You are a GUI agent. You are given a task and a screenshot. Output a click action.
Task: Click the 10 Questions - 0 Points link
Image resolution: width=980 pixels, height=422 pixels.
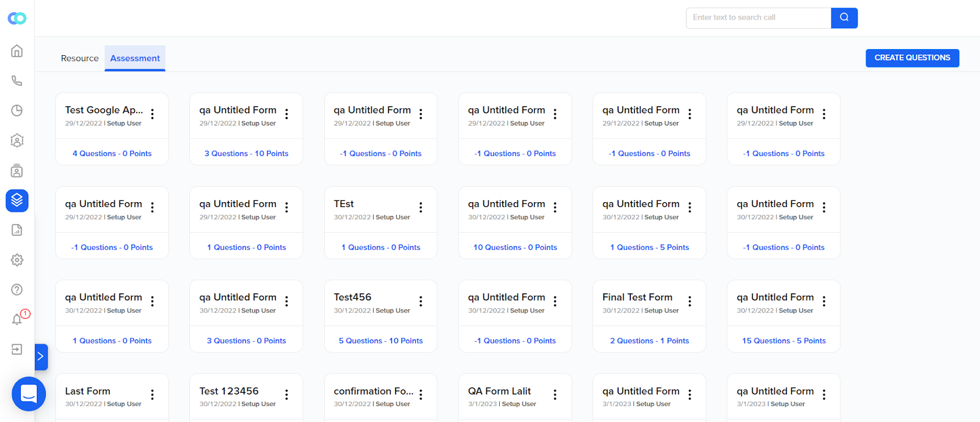[515, 247]
